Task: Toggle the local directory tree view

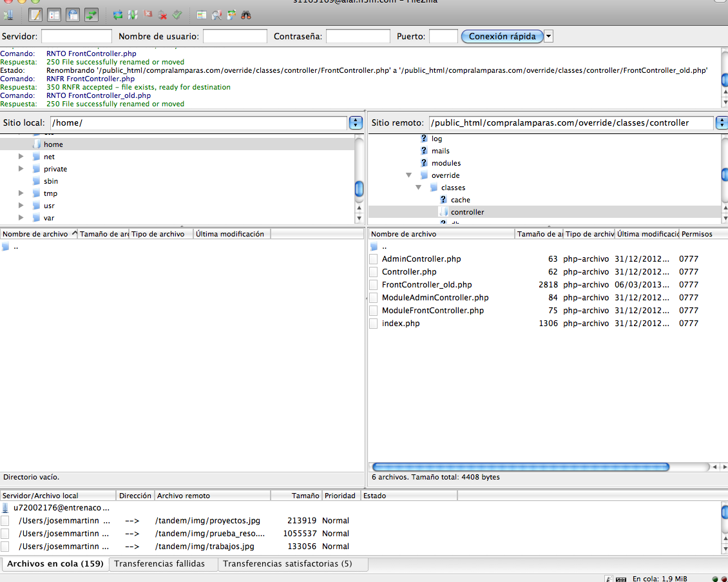Action: coord(54,14)
